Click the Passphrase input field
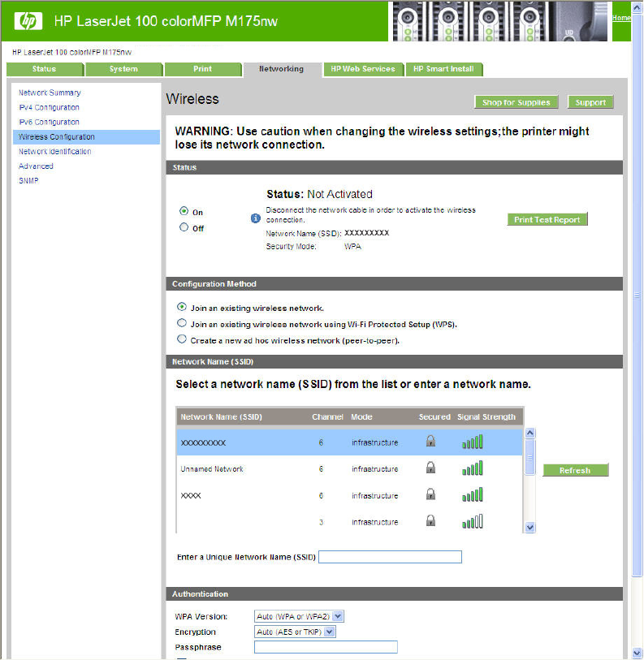The image size is (644, 660). 326,647
